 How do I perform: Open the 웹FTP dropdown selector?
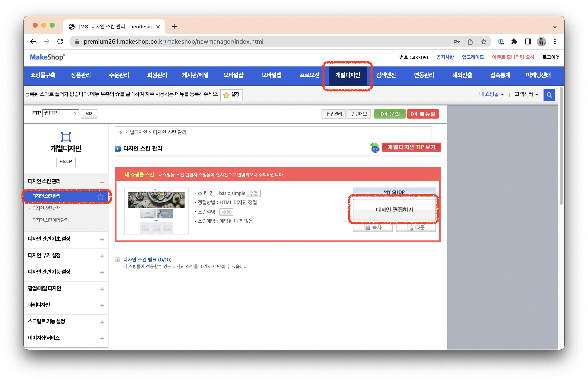pos(61,113)
